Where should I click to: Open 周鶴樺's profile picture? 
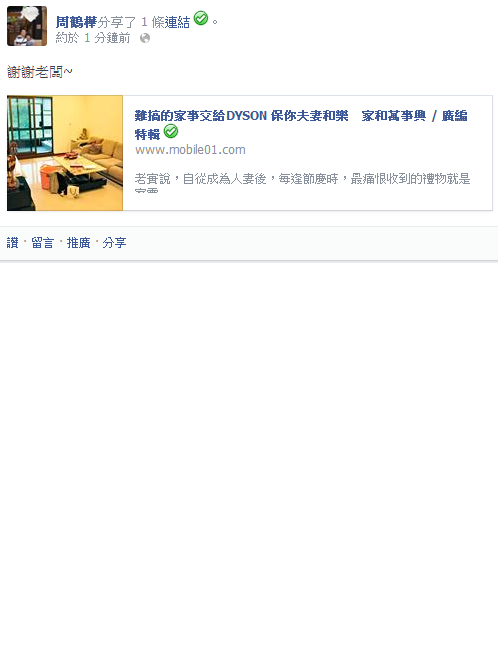coord(27,26)
